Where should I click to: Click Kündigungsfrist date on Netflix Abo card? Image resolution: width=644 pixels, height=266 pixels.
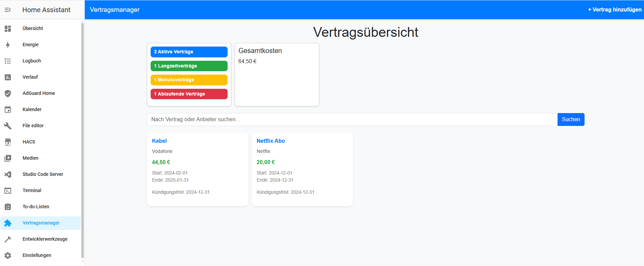click(285, 192)
